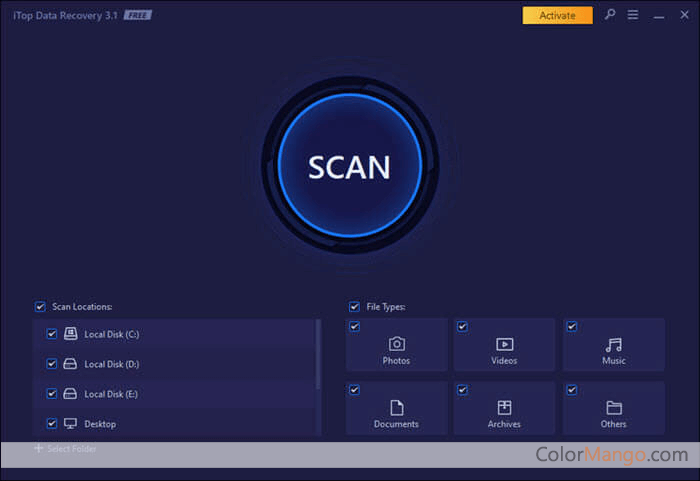Open the hamburger menu icon
Image resolution: width=700 pixels, height=481 pixels.
[632, 15]
